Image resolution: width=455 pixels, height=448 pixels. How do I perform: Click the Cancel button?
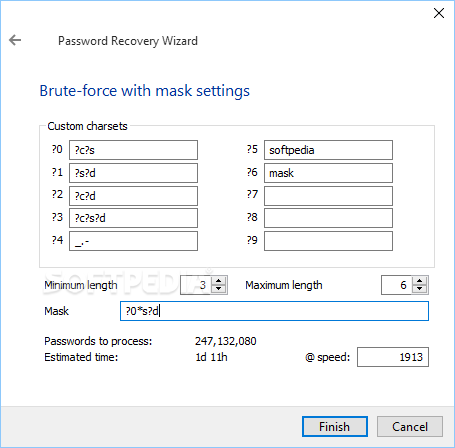coord(410,426)
